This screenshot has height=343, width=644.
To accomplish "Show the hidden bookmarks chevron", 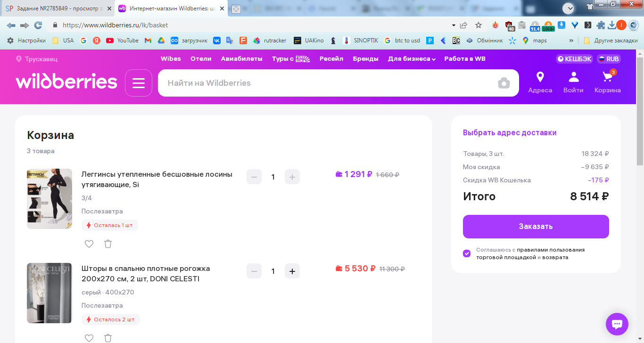I will [571, 41].
